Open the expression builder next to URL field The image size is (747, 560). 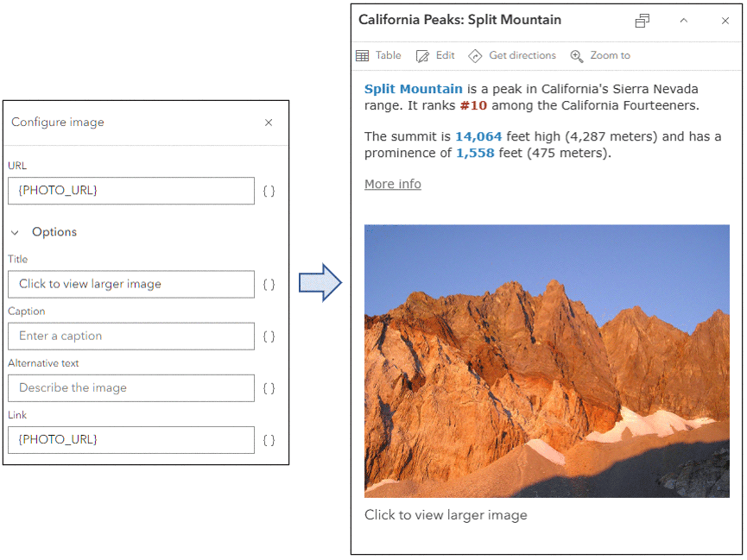[269, 191]
